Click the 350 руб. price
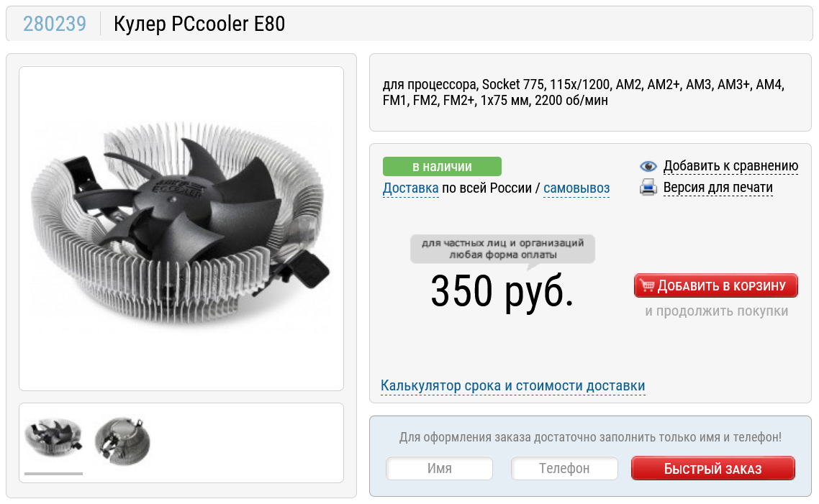 [502, 291]
